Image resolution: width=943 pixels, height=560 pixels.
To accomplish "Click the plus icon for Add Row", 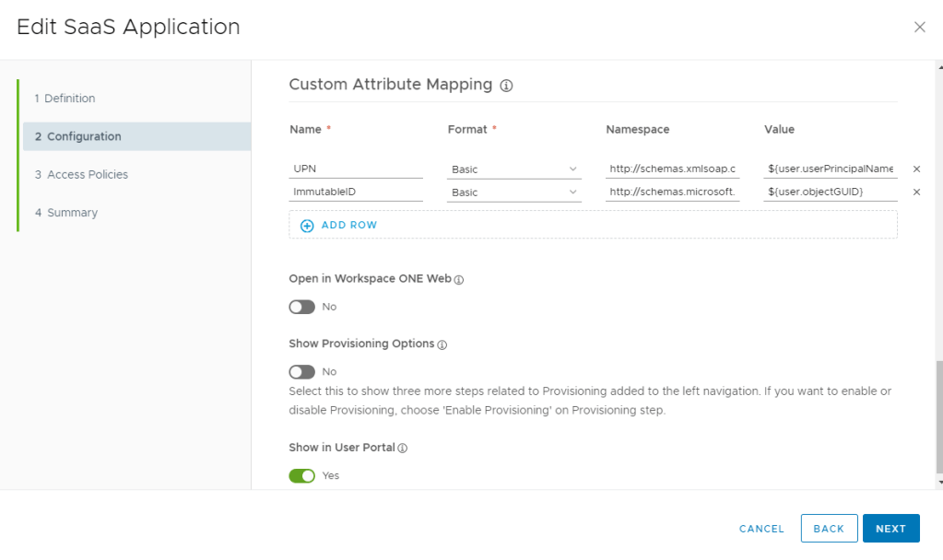I will coord(307,226).
